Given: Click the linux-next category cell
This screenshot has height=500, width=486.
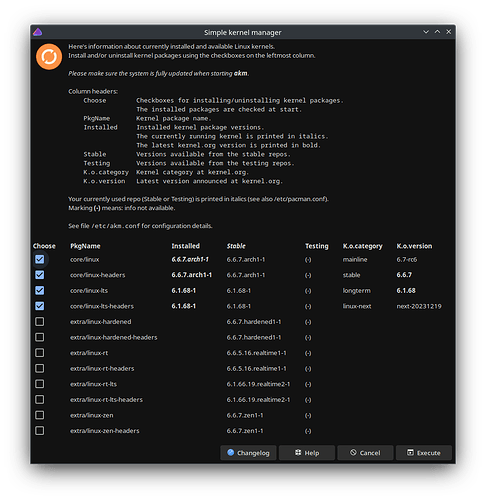Looking at the screenshot, I should click(357, 306).
